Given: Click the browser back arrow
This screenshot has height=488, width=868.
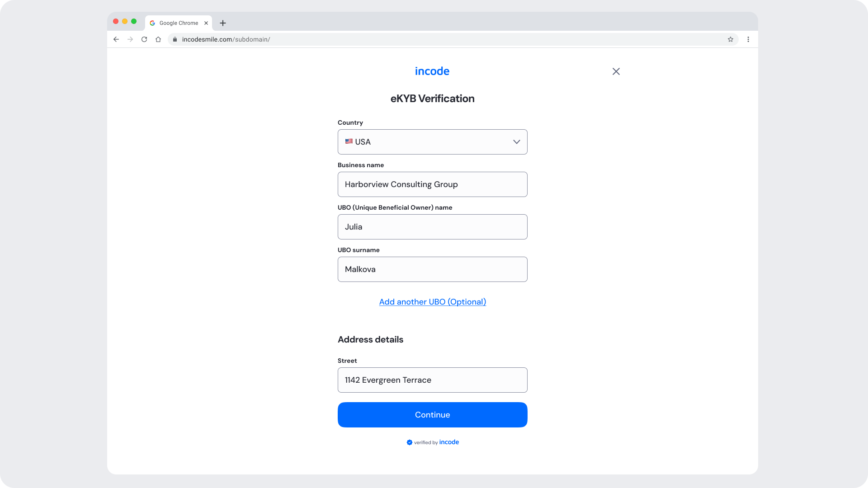Looking at the screenshot, I should tap(116, 39).
